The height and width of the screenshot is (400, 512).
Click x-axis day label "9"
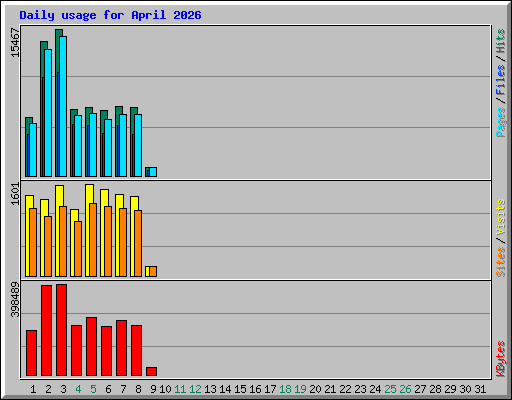tap(153, 389)
